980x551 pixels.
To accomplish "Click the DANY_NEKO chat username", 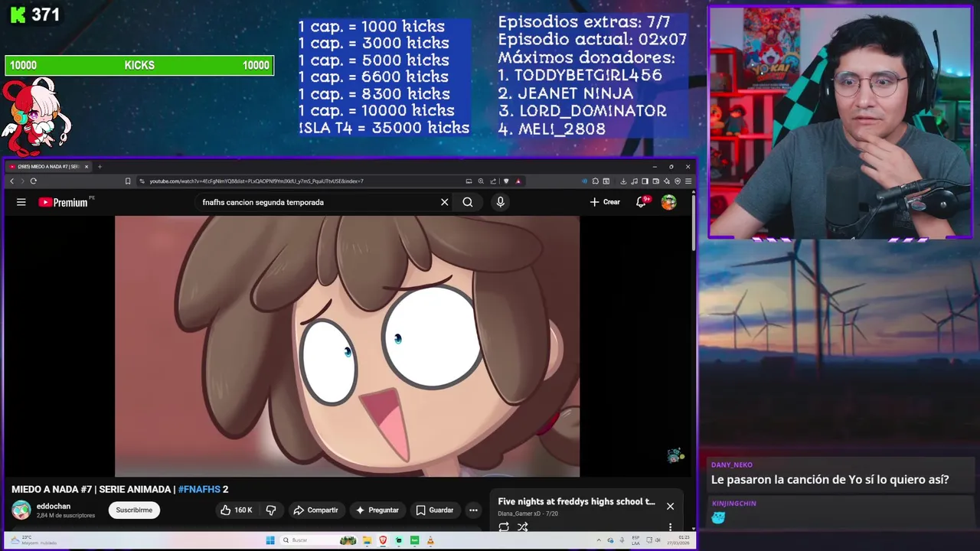I will click(x=732, y=465).
